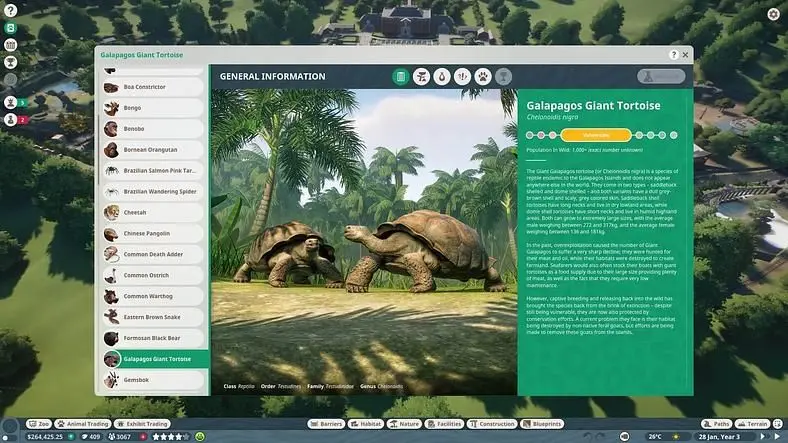Click the greyed research flask button
This screenshot has height=443, width=788.
click(661, 76)
